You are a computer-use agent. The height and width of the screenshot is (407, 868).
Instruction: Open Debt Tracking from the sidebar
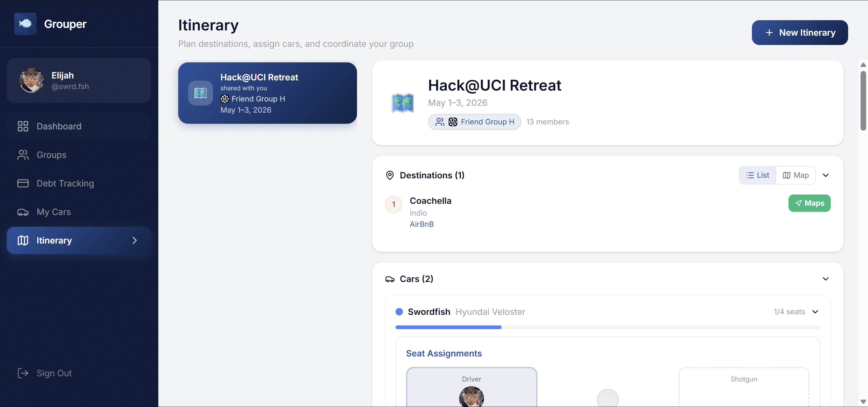79,183
